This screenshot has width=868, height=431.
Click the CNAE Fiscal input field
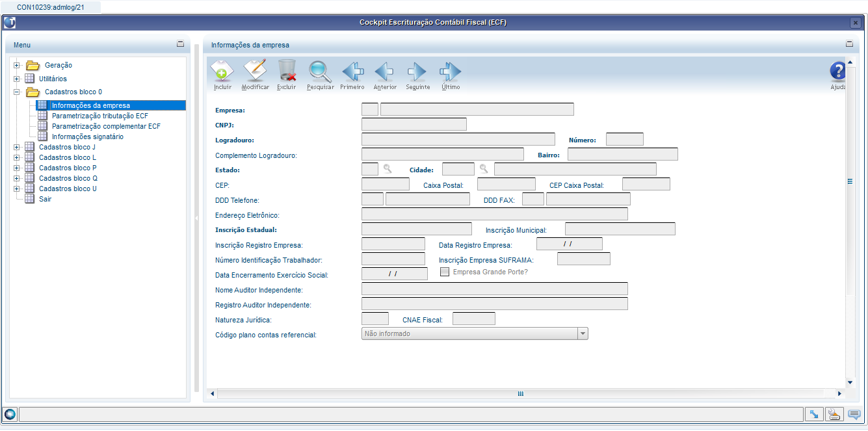[473, 319]
